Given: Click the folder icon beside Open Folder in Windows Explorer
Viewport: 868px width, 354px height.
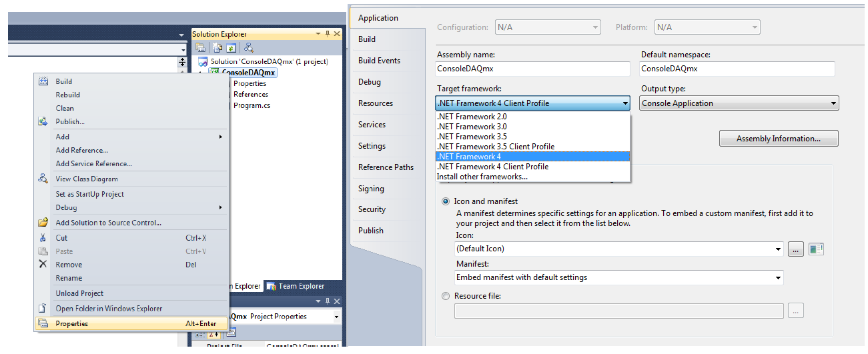Looking at the screenshot, I should point(43,309).
